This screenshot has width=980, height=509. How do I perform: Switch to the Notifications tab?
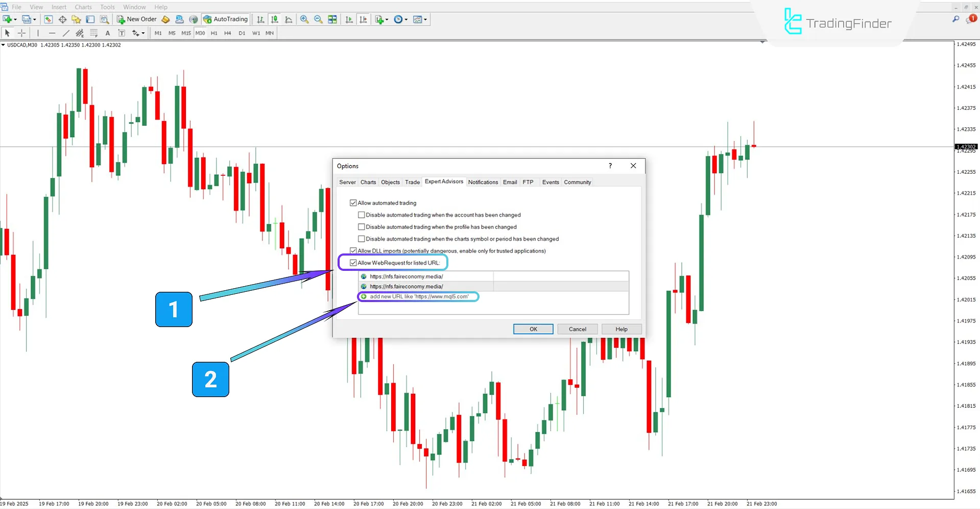(483, 182)
